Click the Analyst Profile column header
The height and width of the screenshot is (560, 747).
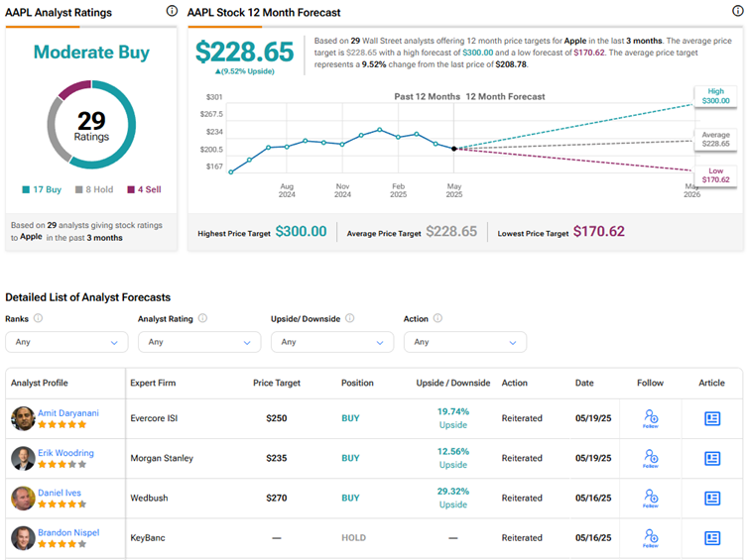(40, 383)
